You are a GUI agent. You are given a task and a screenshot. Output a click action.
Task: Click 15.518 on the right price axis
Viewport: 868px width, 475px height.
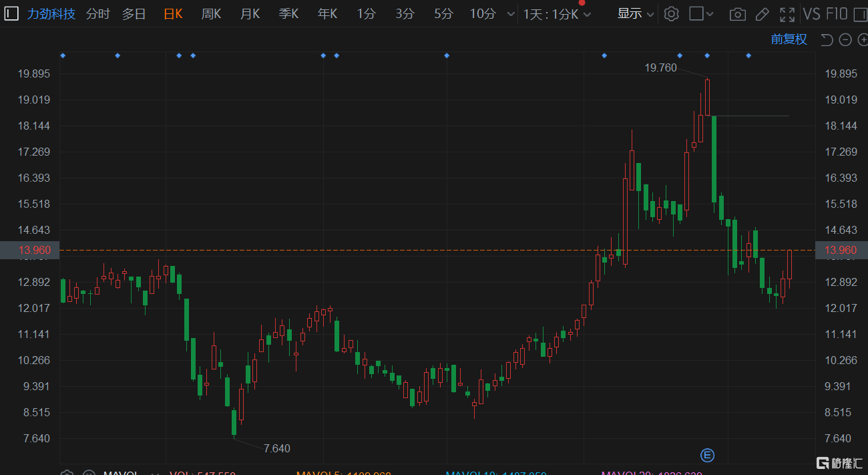pyautogui.click(x=841, y=204)
